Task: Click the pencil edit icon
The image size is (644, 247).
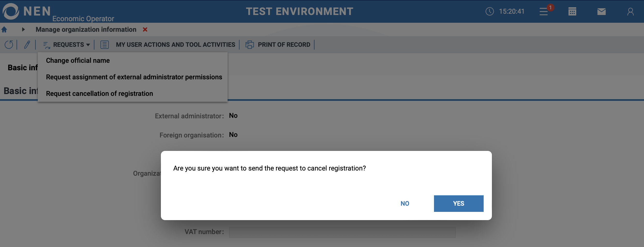Action: point(27,44)
